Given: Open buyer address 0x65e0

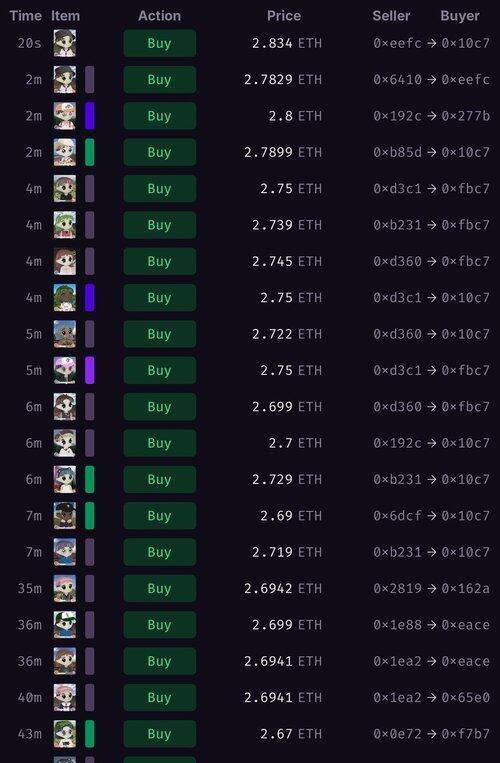Looking at the screenshot, I should (465, 697).
